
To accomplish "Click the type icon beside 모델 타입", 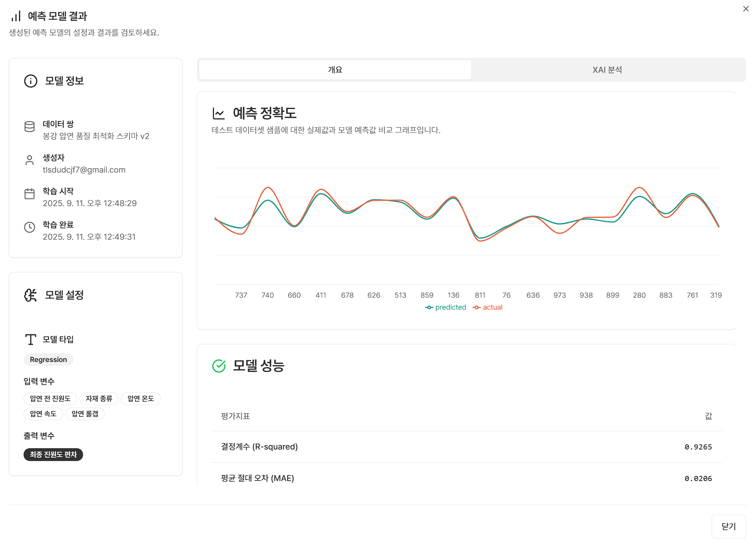I will point(31,340).
